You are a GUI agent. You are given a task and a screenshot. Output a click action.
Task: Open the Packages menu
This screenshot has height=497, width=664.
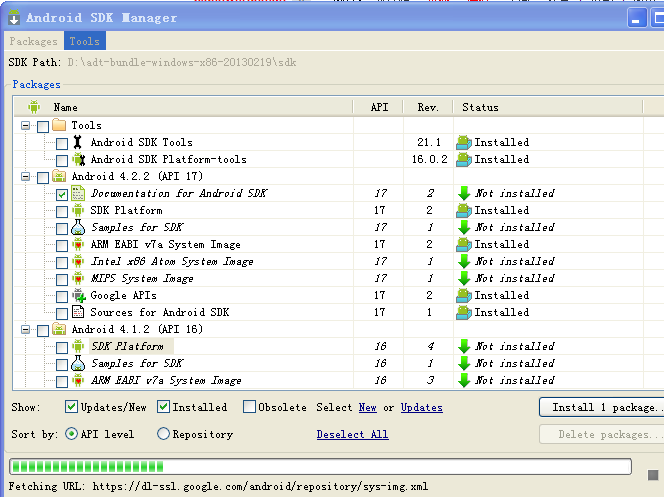(x=33, y=41)
